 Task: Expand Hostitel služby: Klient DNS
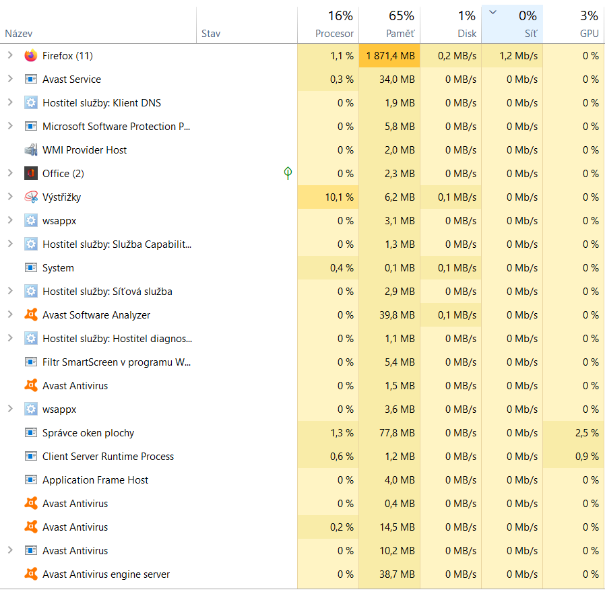10,102
